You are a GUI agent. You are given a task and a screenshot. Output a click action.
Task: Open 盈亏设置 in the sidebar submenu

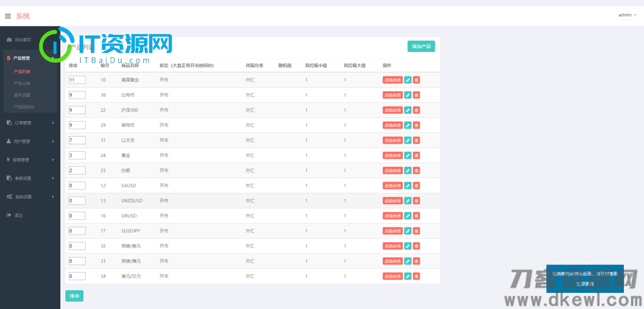coord(22,95)
